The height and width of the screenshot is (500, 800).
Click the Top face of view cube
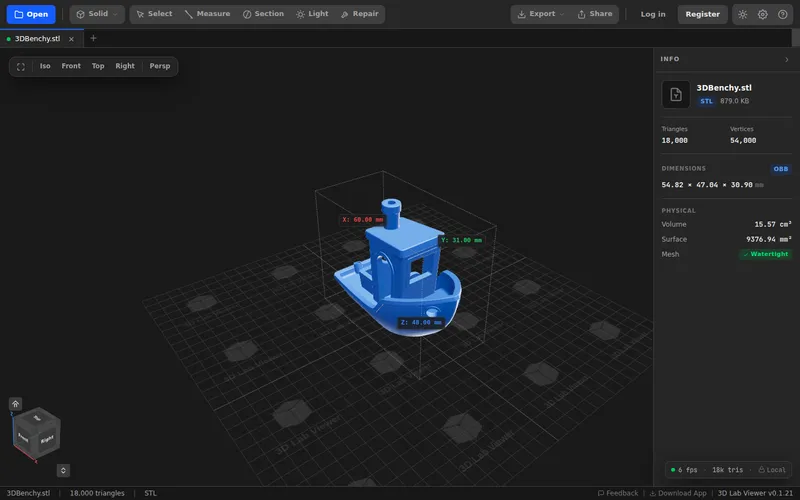coord(37,417)
